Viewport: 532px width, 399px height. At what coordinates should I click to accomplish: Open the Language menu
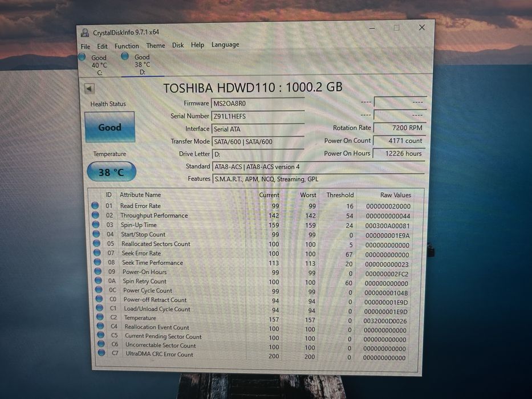tap(225, 44)
